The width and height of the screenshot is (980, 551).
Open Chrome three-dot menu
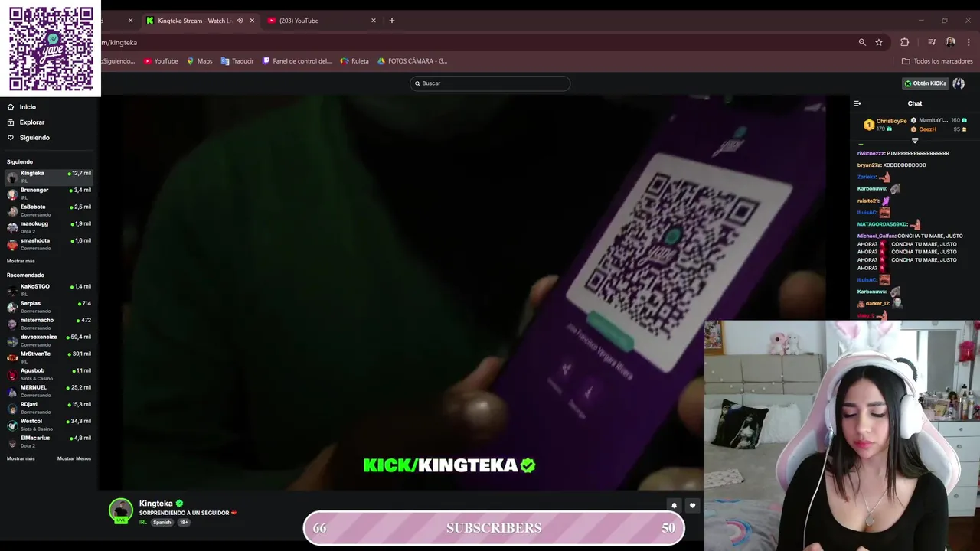(969, 42)
